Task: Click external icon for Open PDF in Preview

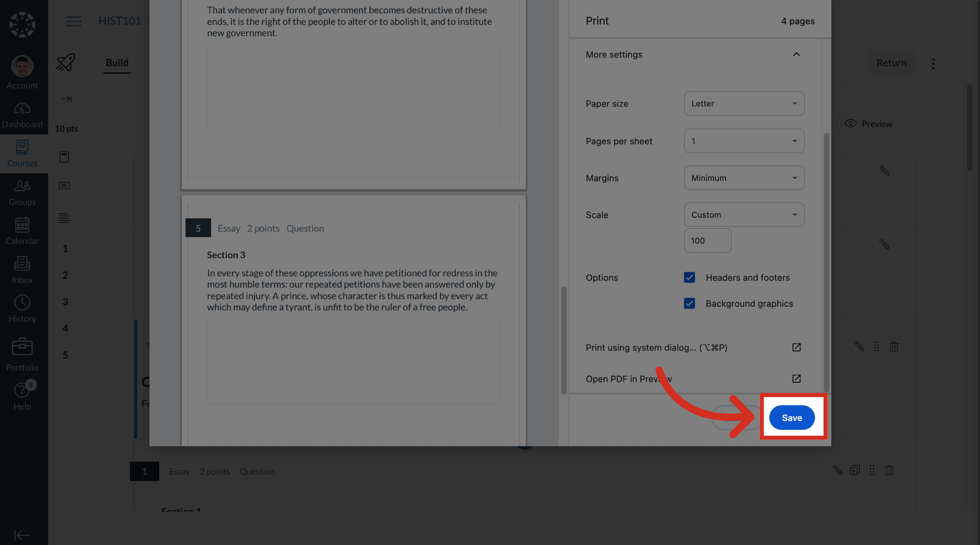Action: click(x=796, y=379)
